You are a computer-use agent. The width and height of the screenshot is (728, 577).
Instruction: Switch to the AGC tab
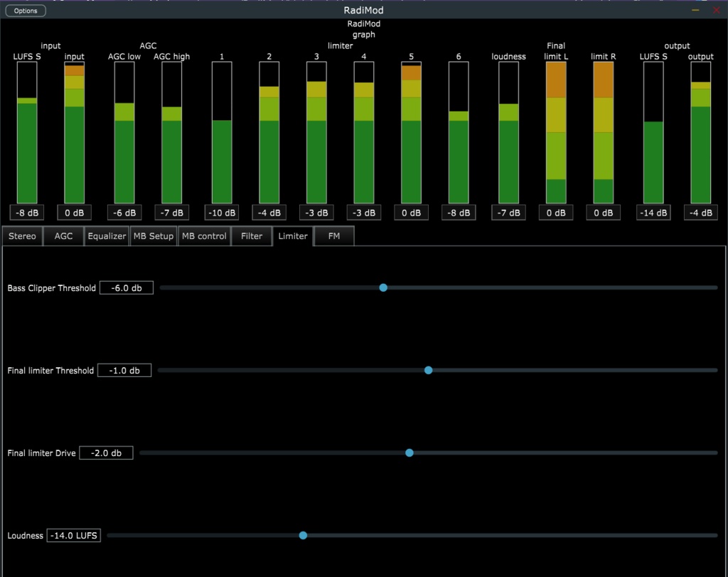63,236
